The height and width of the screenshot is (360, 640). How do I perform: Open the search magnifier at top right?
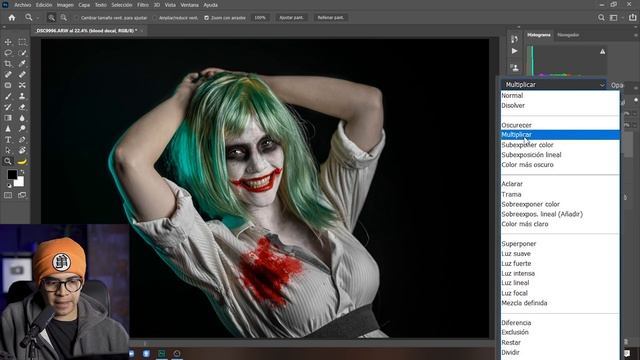point(601,18)
